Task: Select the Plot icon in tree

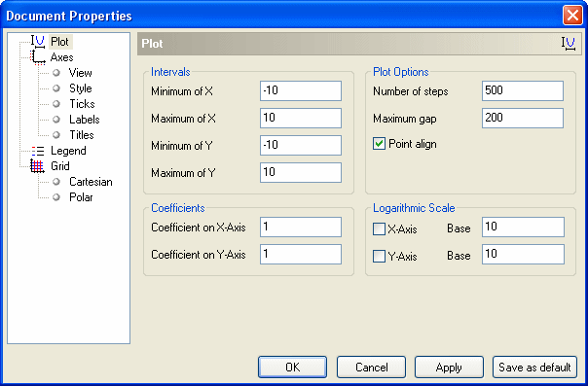Action: coord(38,41)
